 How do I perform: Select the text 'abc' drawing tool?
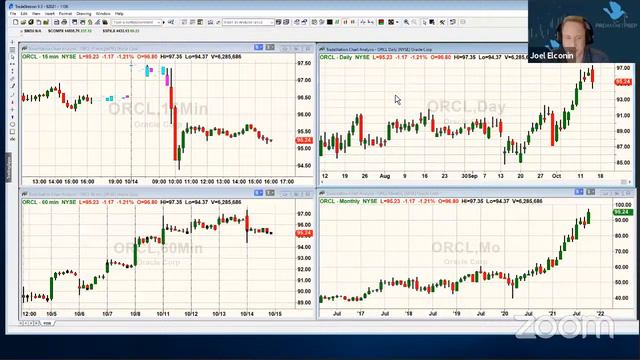[x=12, y=139]
